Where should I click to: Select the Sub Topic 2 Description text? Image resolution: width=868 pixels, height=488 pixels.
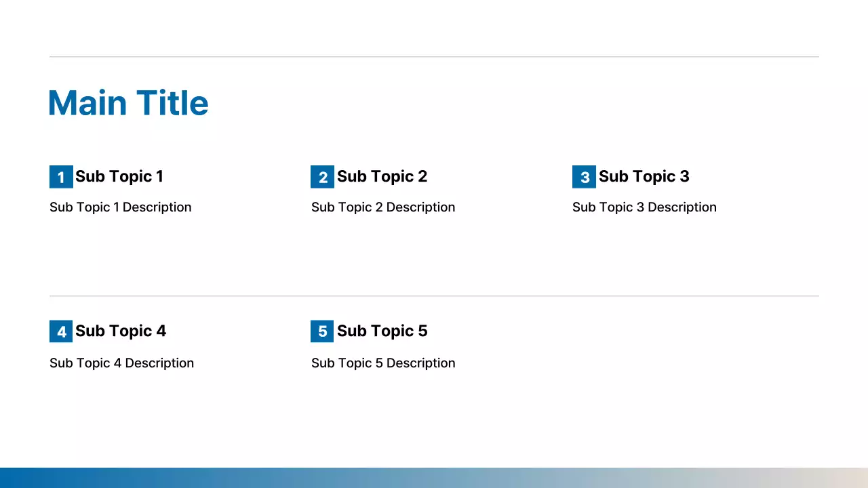click(x=383, y=207)
